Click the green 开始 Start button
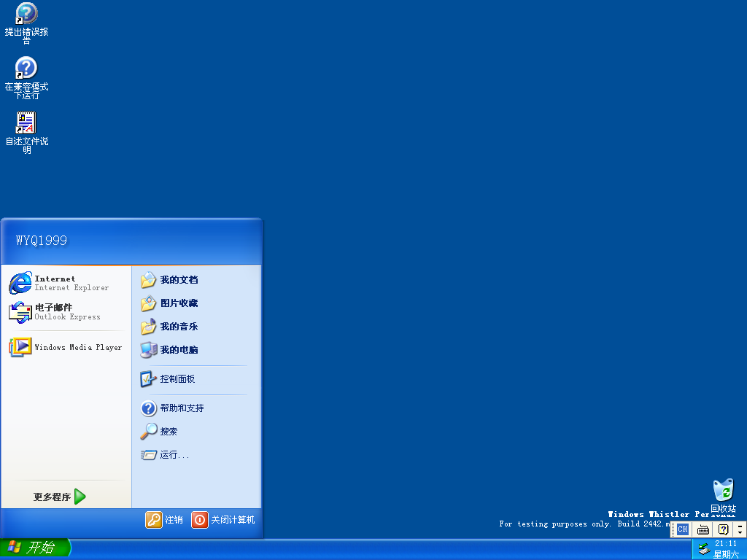This screenshot has width=747, height=560. pos(35,548)
